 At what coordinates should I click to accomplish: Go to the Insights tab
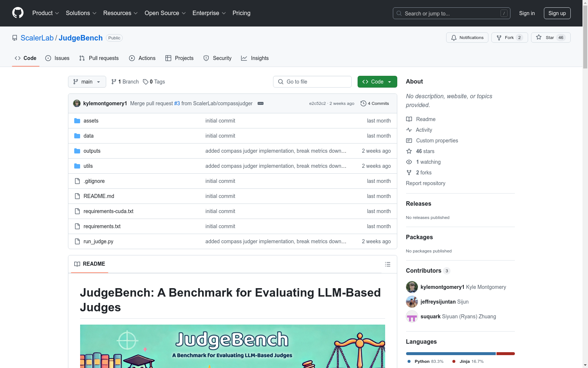click(x=255, y=58)
